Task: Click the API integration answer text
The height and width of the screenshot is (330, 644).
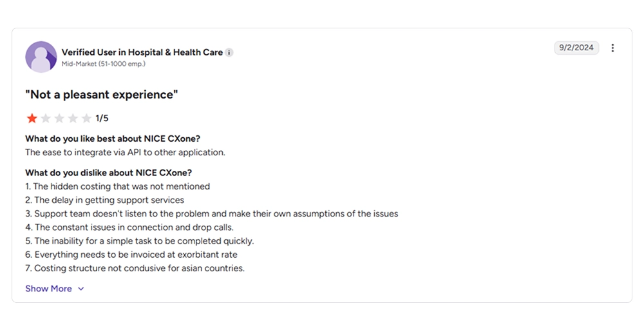Action: pyautogui.click(x=126, y=153)
